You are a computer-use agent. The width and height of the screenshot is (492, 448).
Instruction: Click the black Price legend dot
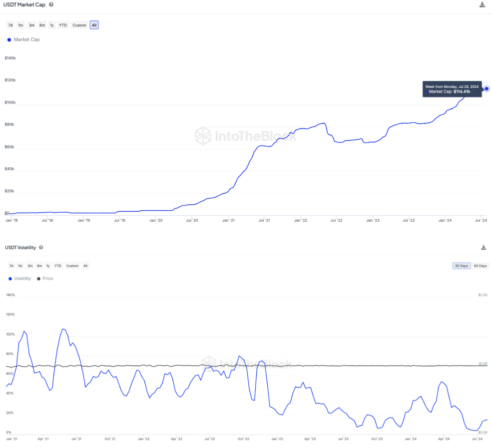(x=38, y=278)
